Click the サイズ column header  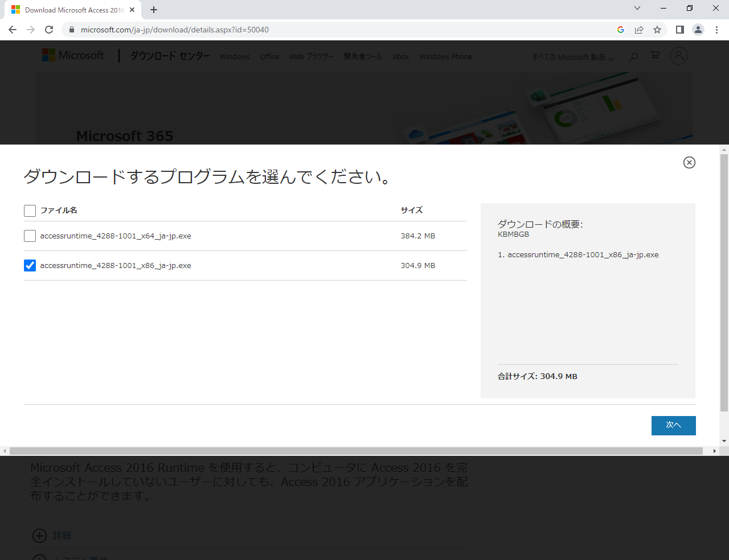(411, 211)
